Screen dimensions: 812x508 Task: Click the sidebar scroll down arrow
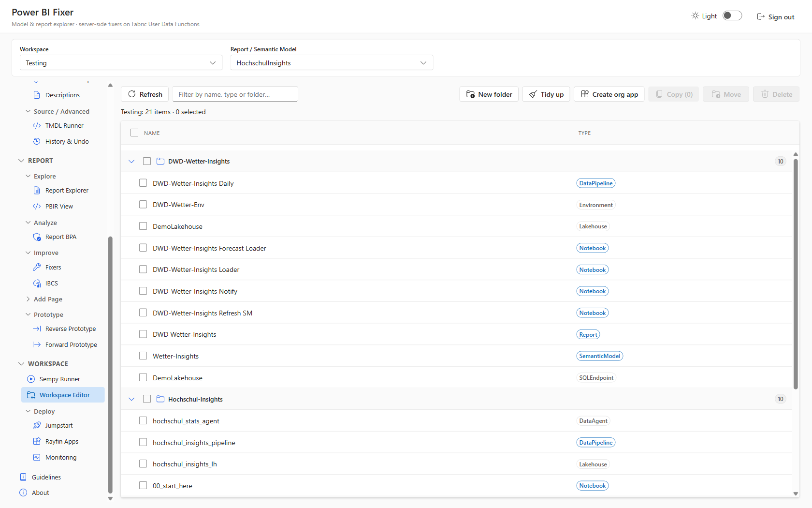110,498
